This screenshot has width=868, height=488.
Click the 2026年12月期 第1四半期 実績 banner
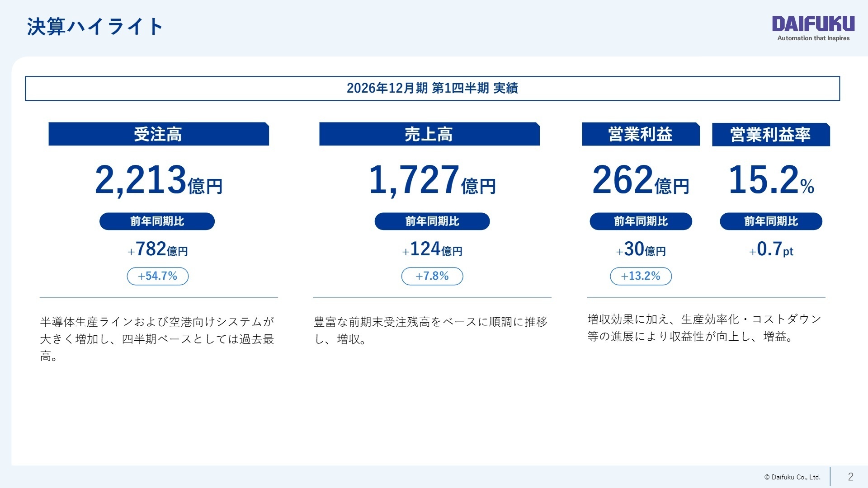432,88
